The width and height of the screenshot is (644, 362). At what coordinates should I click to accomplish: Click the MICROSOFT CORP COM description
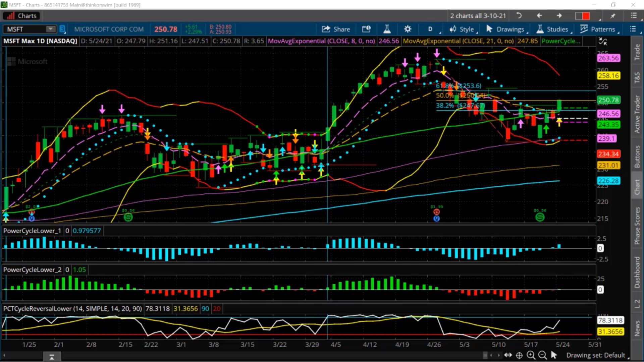pyautogui.click(x=109, y=29)
